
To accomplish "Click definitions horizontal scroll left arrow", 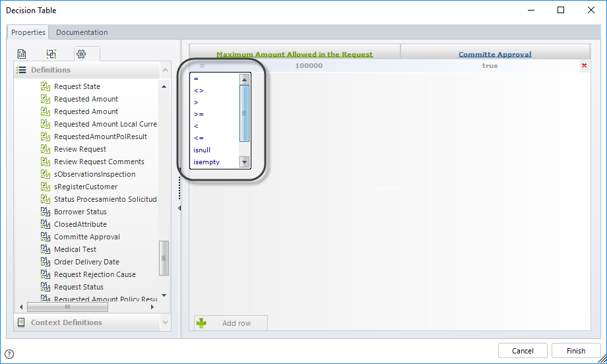I will [x=21, y=307].
